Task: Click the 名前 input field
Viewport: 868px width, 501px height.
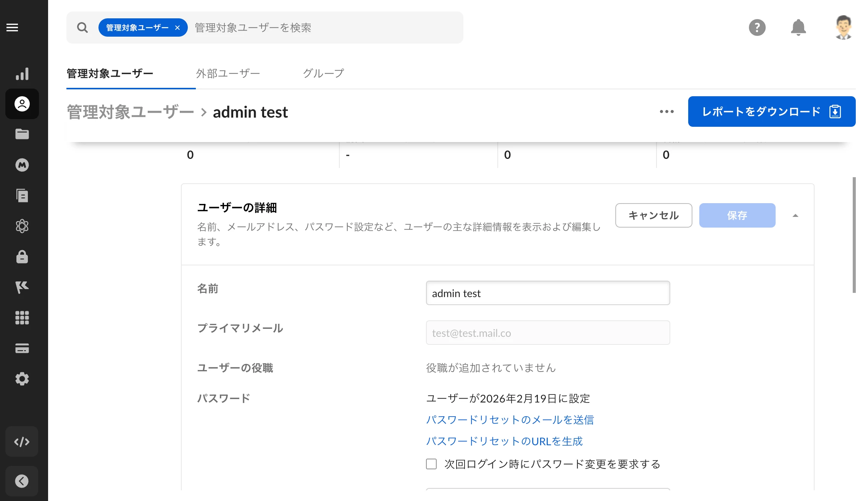Action: click(x=548, y=293)
